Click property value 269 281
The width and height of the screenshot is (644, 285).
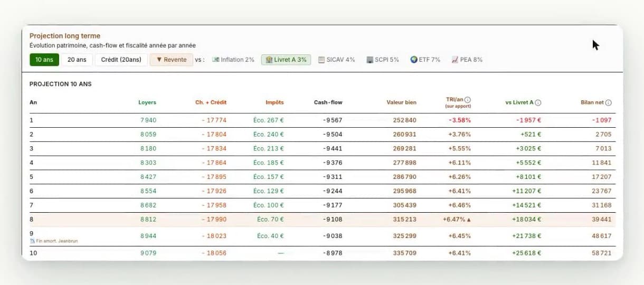click(x=405, y=149)
